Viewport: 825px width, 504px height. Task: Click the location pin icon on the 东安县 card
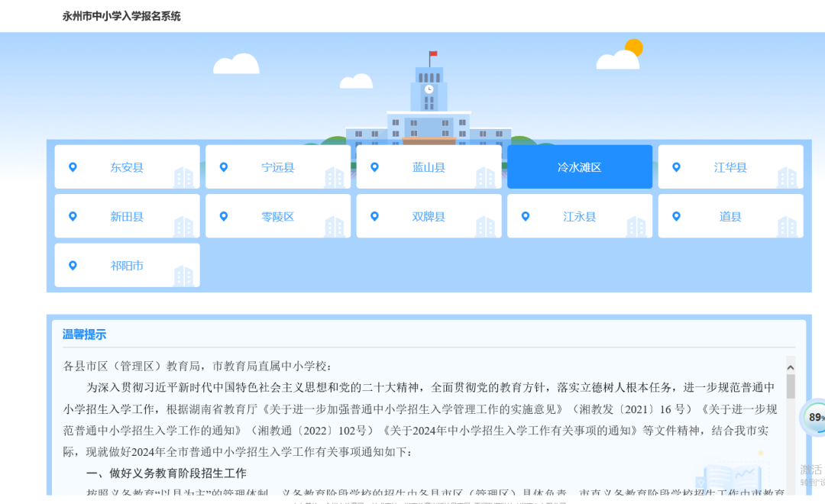click(x=73, y=166)
